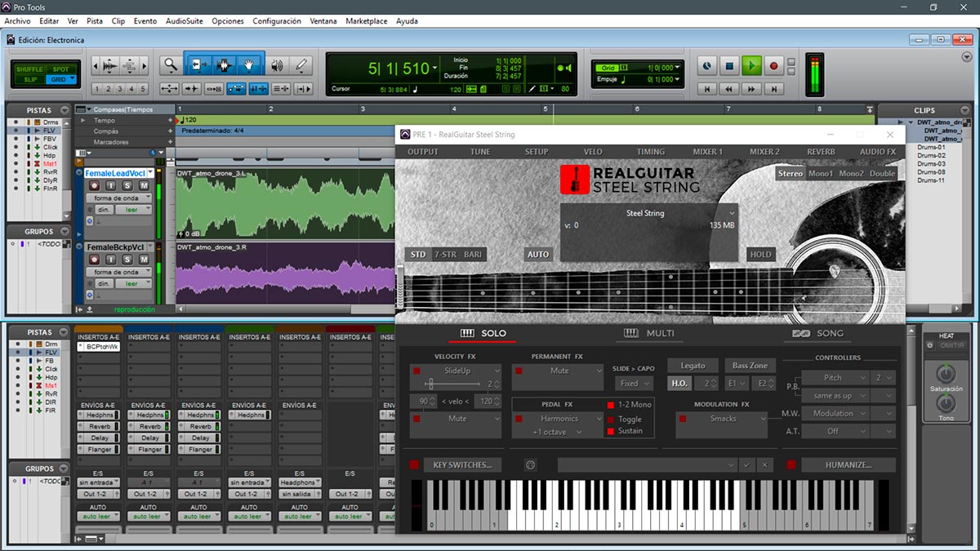Open the AudioSuite menu

[185, 21]
